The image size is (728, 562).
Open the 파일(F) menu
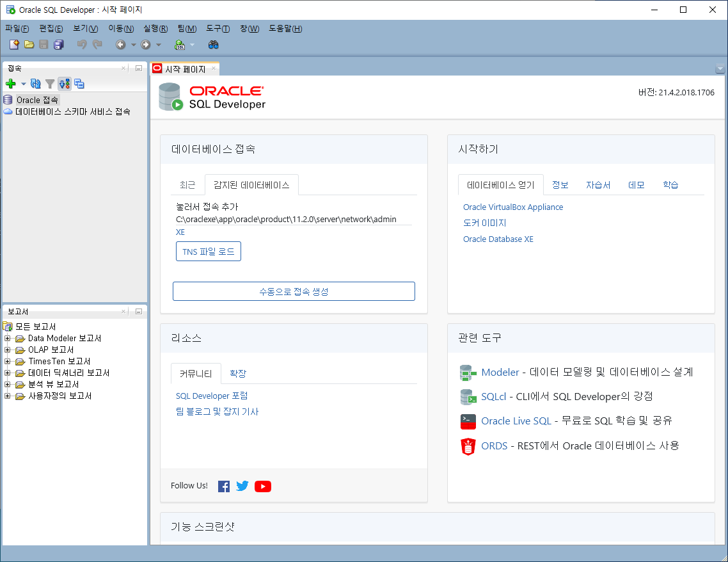coord(17,29)
